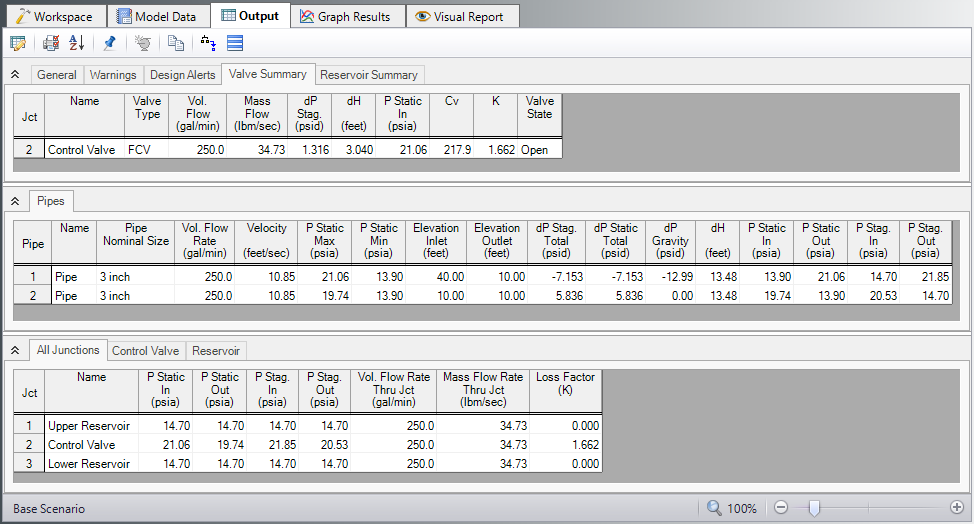Select the Upper Reservoir row in junctions table
This screenshot has width=974, height=524.
pyautogui.click(x=88, y=426)
